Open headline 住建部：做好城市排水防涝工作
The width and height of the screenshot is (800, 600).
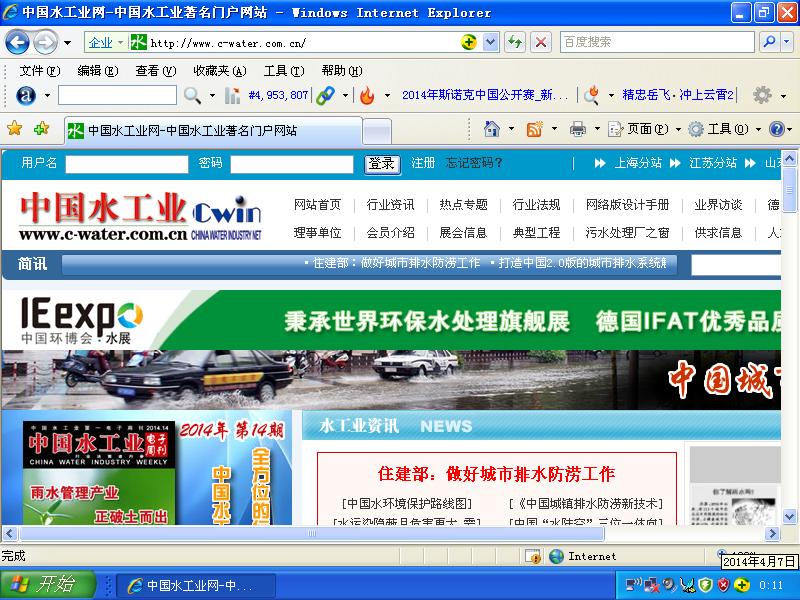[x=496, y=474]
